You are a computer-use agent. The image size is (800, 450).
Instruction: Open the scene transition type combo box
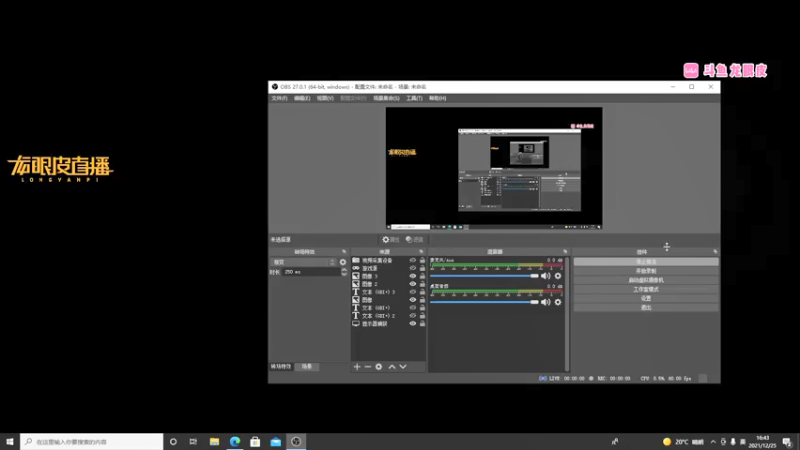(304, 262)
